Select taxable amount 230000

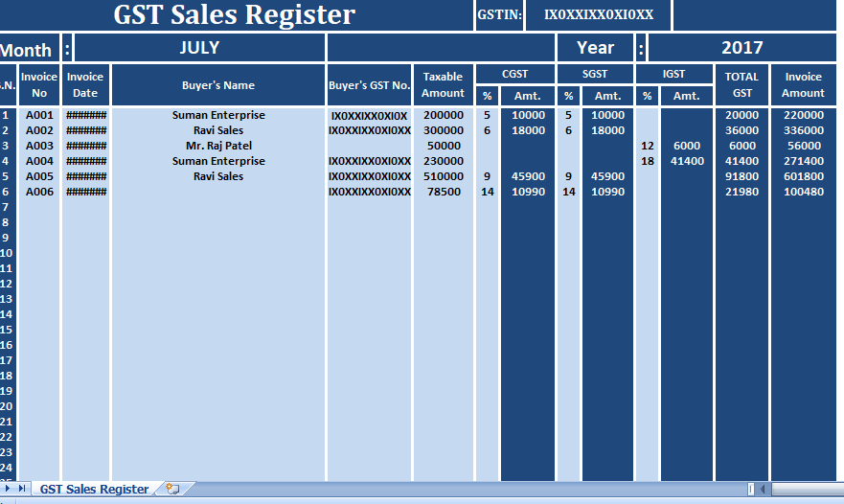[443, 161]
